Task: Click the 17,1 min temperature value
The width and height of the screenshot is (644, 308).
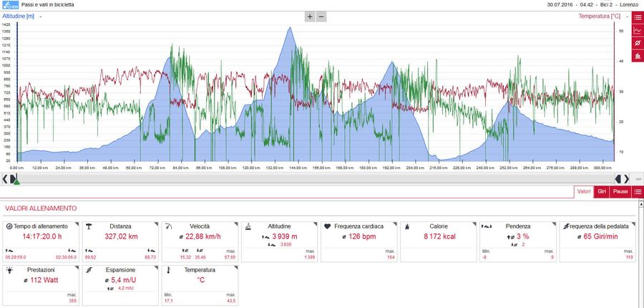Action: pos(168,301)
